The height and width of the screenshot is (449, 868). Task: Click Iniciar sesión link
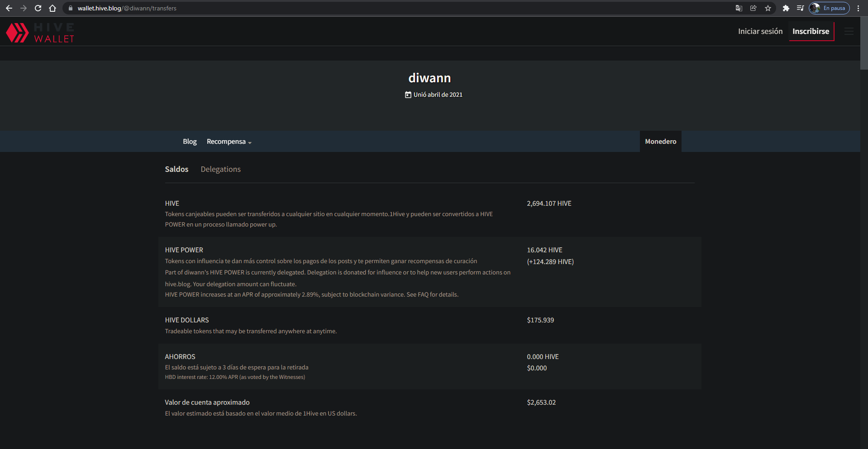tap(760, 31)
